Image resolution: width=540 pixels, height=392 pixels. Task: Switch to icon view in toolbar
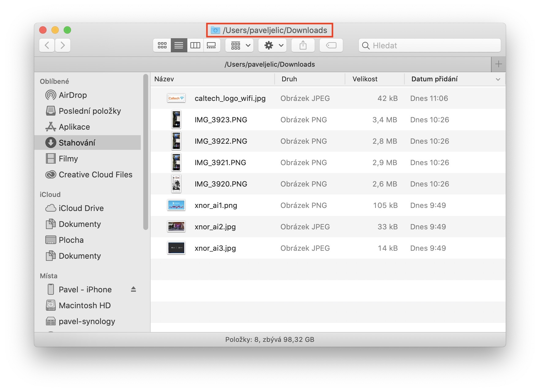162,46
